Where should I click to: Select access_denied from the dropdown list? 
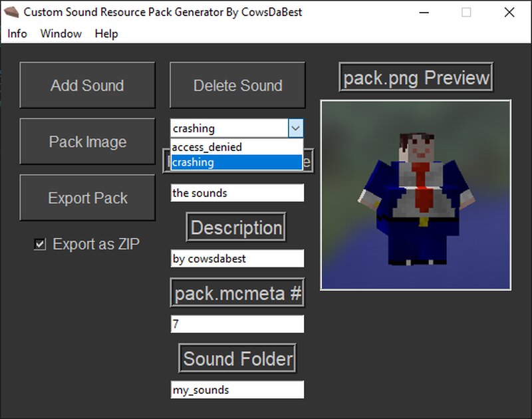pos(237,147)
